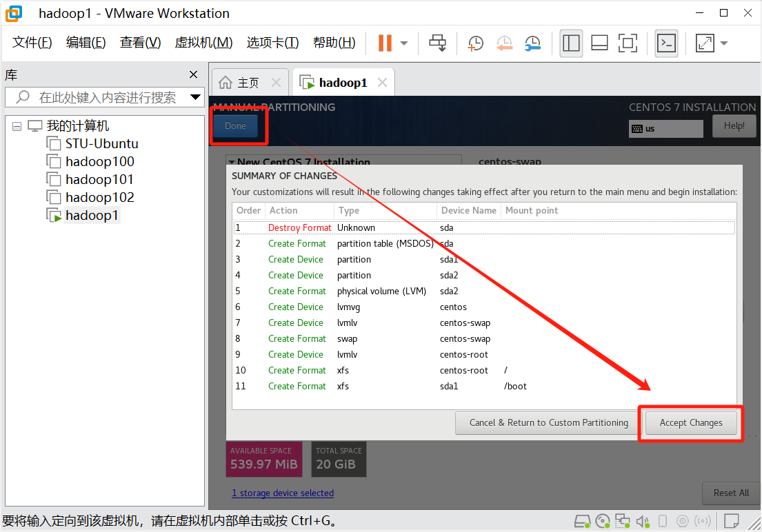Enter full screen mode icon
This screenshot has width=762, height=532.
(x=628, y=43)
